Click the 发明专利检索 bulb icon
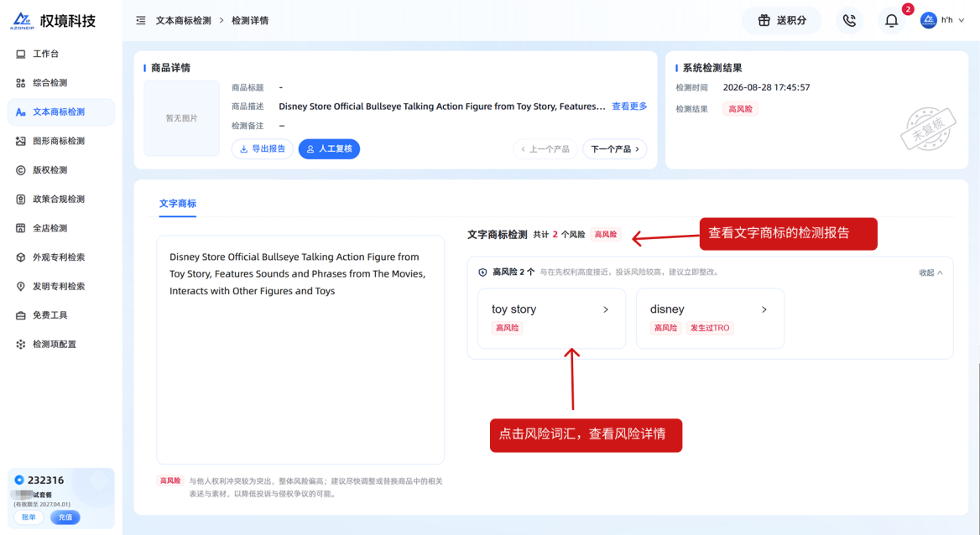The image size is (980, 535). point(21,286)
